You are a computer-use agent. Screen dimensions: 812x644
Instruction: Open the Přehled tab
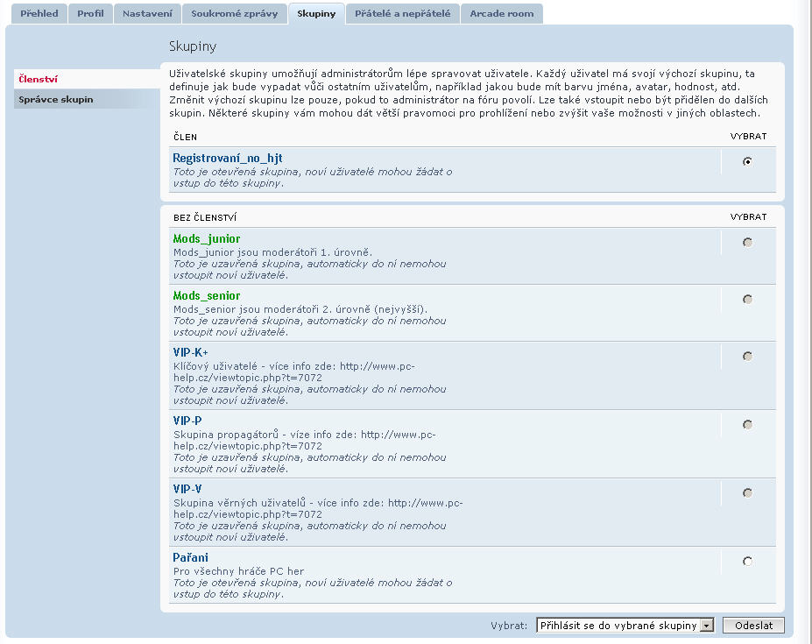click(39, 13)
